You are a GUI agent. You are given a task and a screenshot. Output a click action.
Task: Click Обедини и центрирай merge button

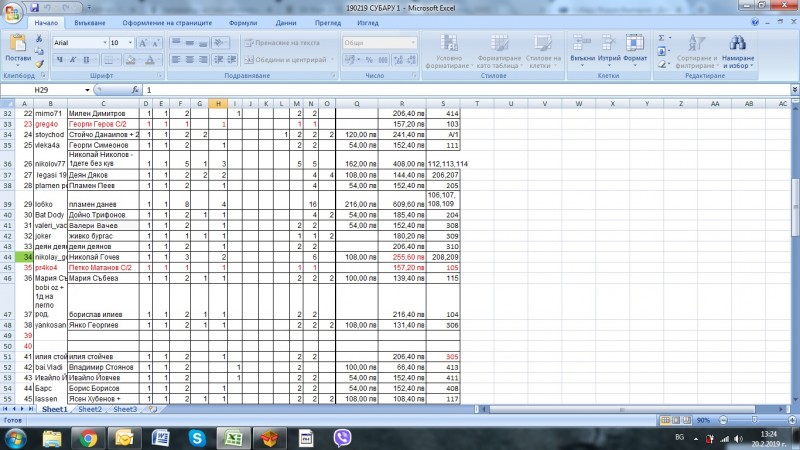[x=288, y=60]
